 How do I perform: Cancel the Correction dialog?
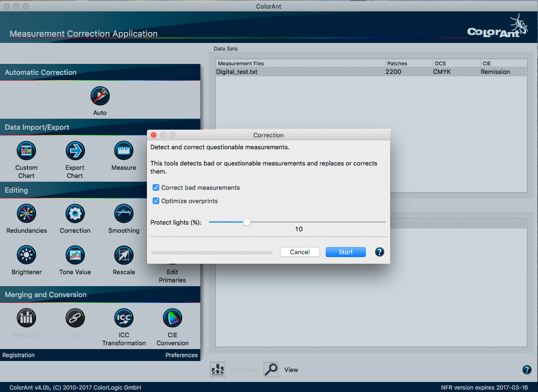click(300, 252)
